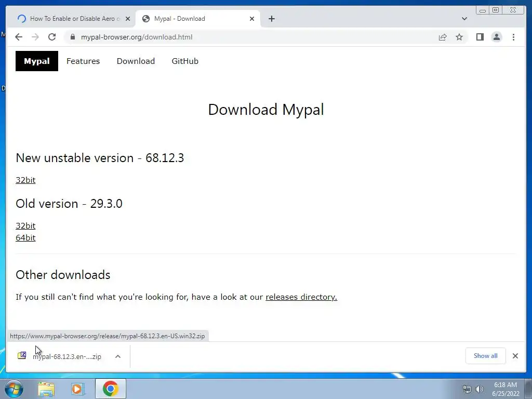This screenshot has height=399, width=532.
Task: Click the Chrome taskbar icon
Action: [110, 389]
